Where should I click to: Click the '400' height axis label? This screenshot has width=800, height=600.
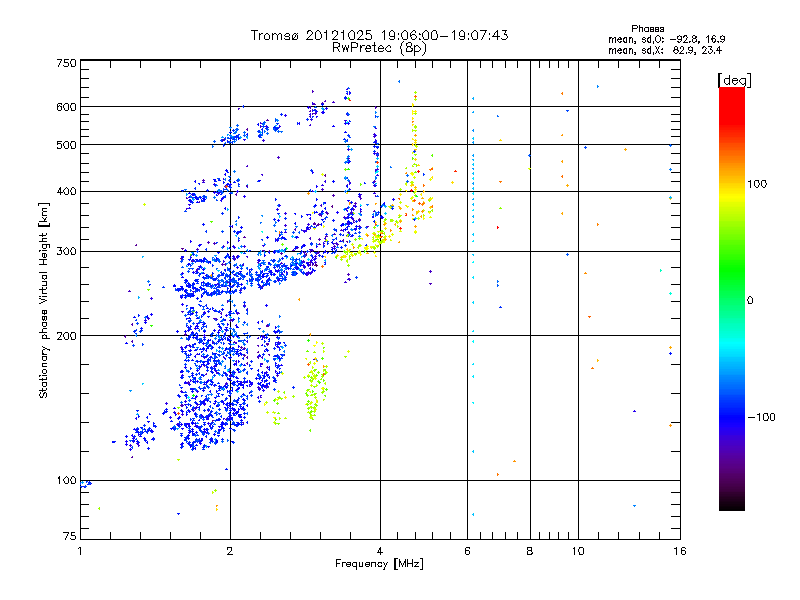[x=66, y=192]
